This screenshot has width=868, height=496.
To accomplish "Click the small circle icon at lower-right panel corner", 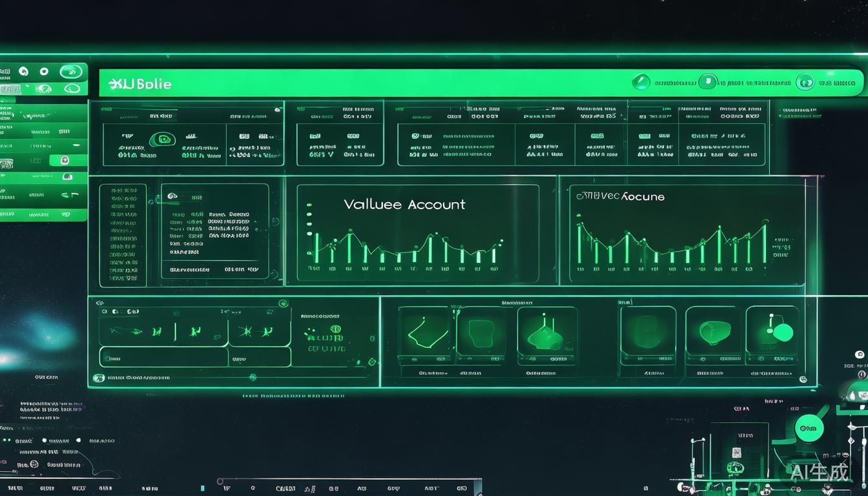I will point(803,380).
